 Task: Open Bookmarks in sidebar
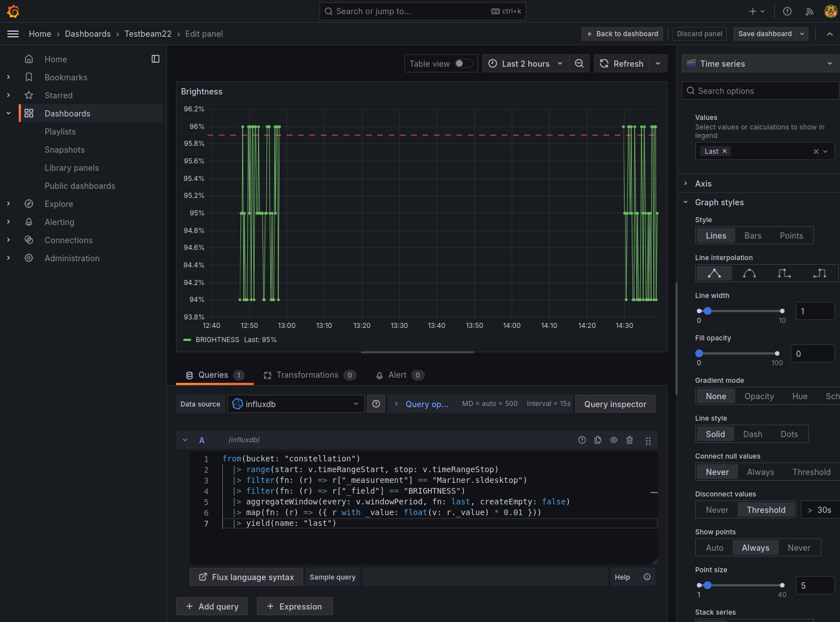(x=66, y=77)
